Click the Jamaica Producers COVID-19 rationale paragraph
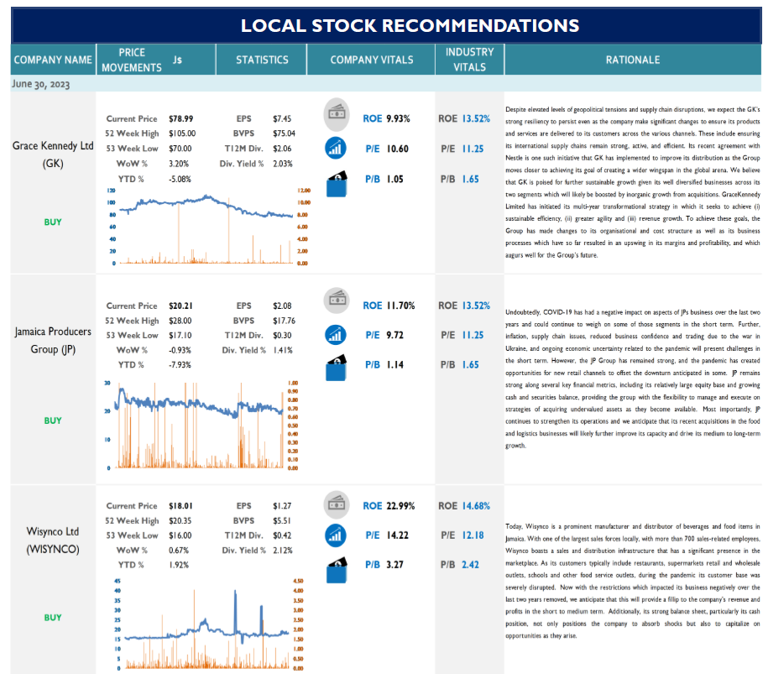The width and height of the screenshot is (784, 674). point(633,379)
